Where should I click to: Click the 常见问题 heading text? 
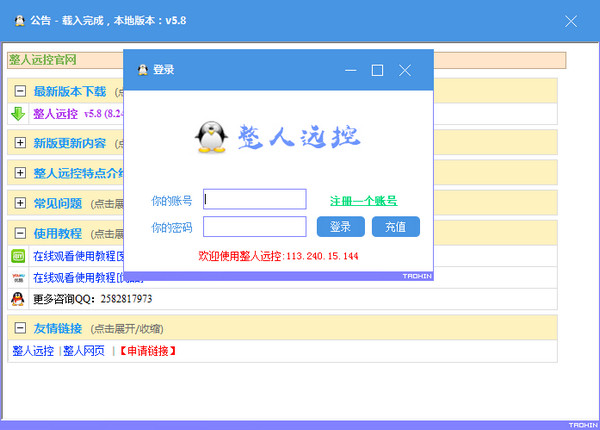(58, 203)
